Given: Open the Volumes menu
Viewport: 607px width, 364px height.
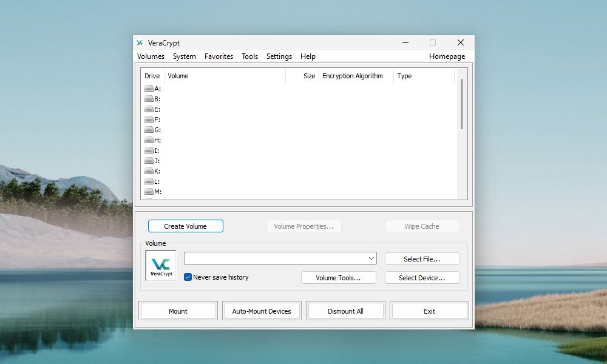Looking at the screenshot, I should pyautogui.click(x=151, y=56).
